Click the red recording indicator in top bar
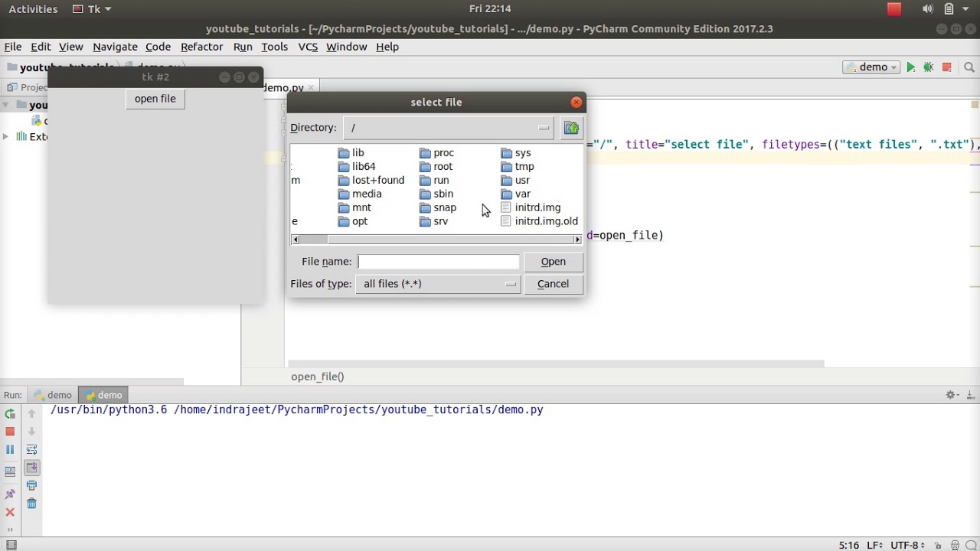The height and width of the screenshot is (551, 980). tap(894, 9)
